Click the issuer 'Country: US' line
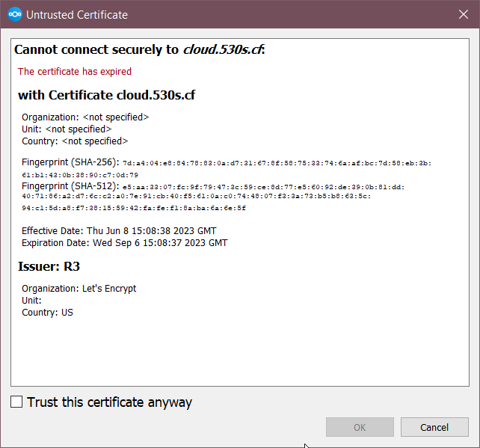 tap(47, 313)
